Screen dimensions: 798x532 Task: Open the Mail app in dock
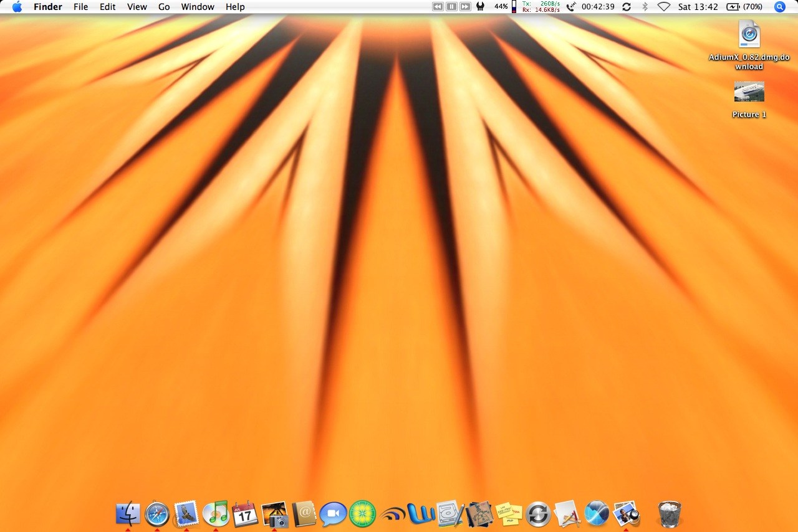coord(186,514)
